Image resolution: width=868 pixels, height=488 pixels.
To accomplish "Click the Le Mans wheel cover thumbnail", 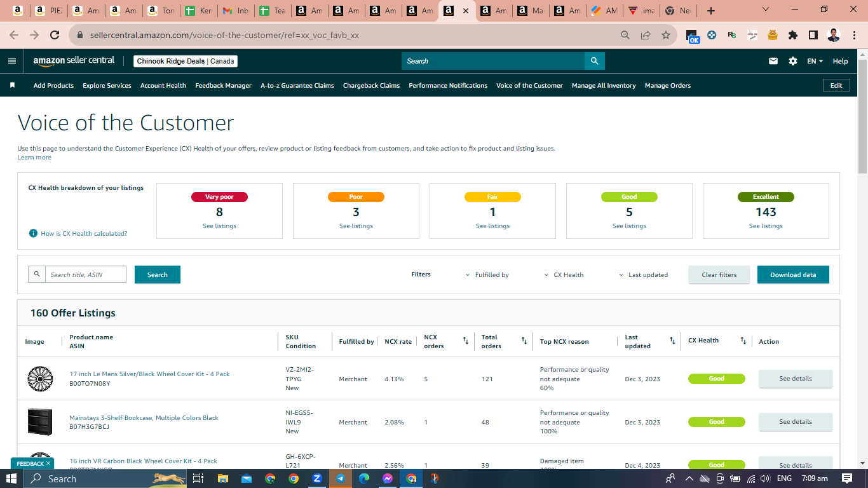I will pyautogui.click(x=40, y=379).
